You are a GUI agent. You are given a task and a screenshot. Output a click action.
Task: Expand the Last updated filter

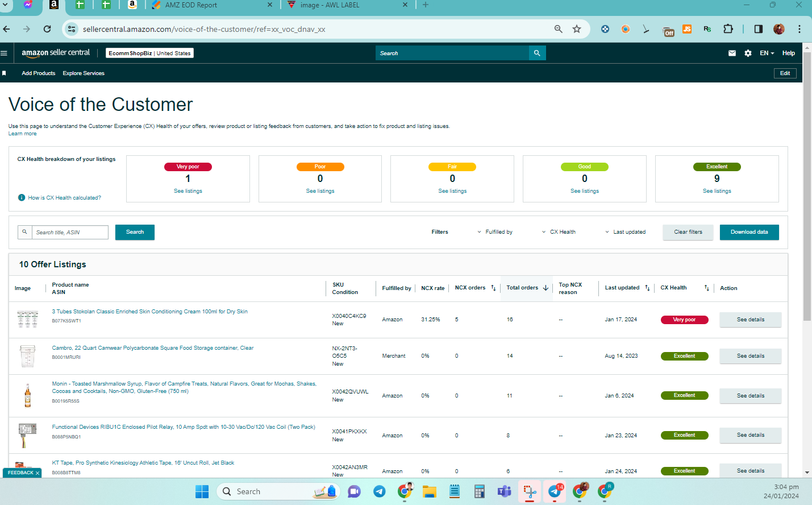625,232
